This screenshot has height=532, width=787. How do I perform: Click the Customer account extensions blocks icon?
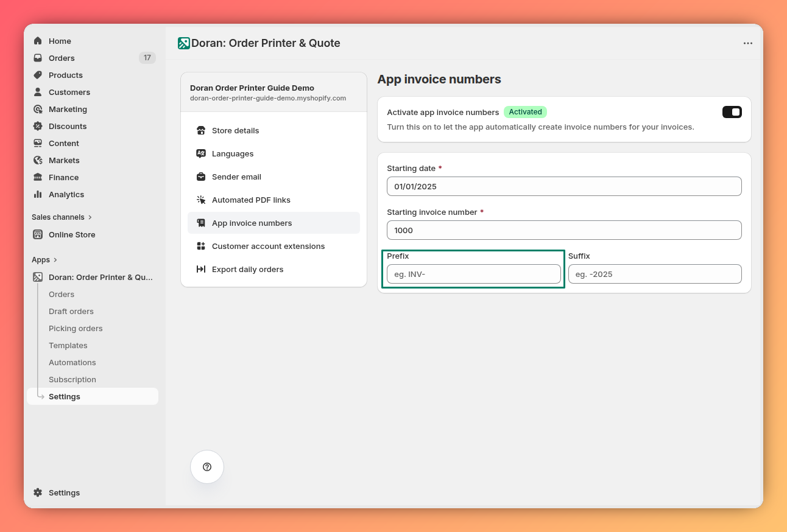[x=201, y=246]
